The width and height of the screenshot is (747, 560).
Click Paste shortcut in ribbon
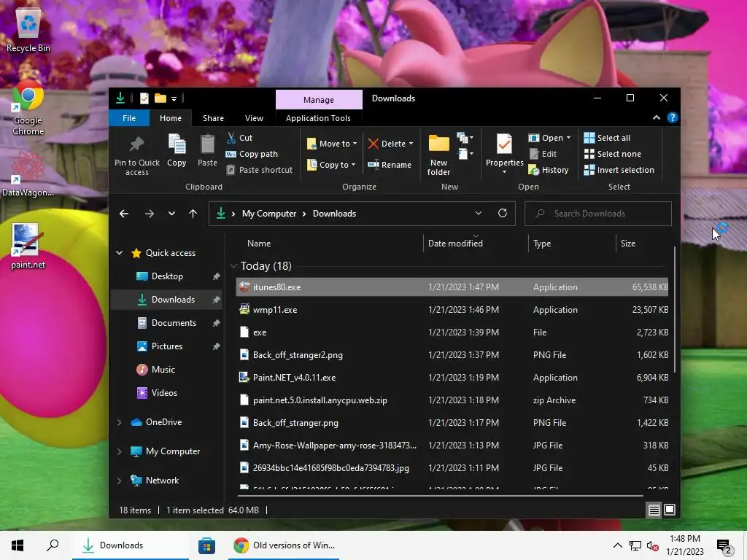pos(259,170)
